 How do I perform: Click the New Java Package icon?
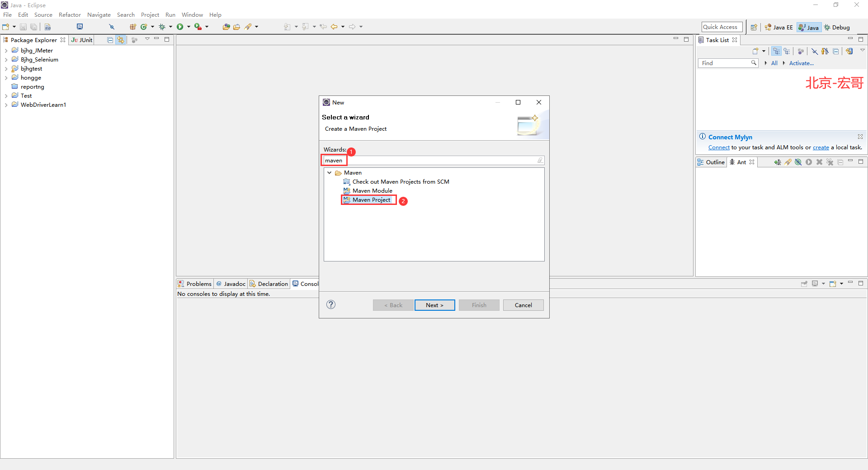133,27
